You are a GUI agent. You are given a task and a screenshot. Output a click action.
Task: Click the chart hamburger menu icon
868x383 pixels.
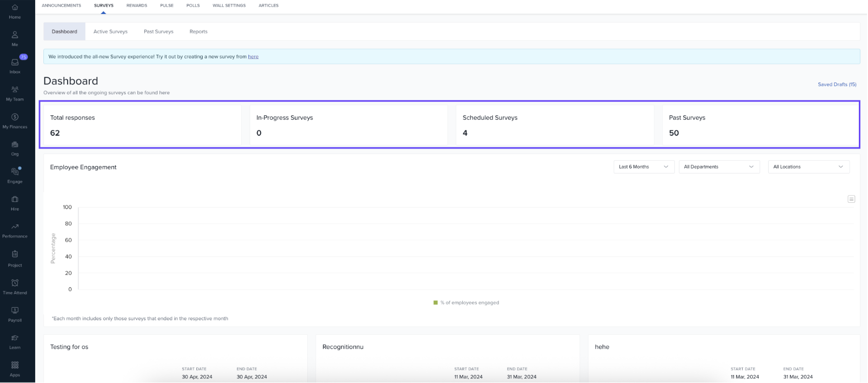point(851,199)
